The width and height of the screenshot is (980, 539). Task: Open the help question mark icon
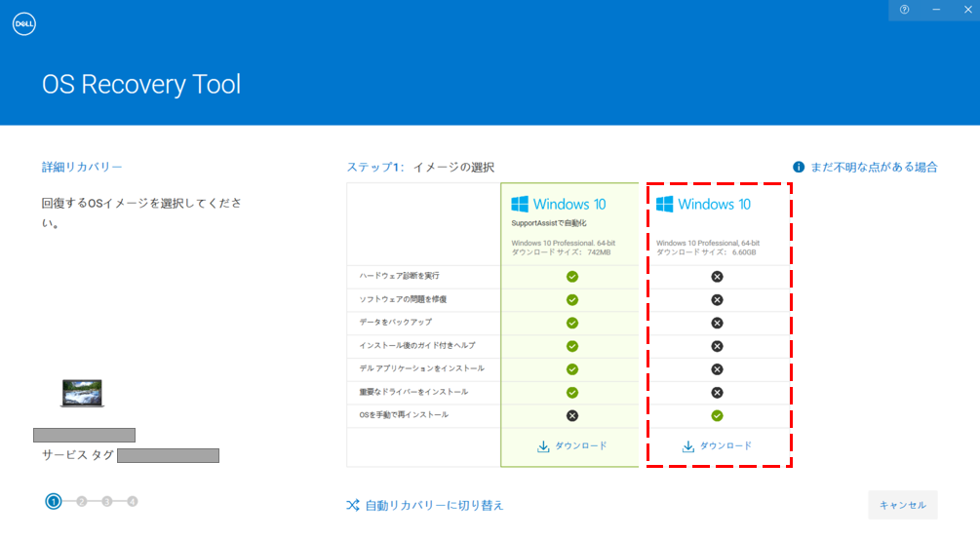click(904, 10)
